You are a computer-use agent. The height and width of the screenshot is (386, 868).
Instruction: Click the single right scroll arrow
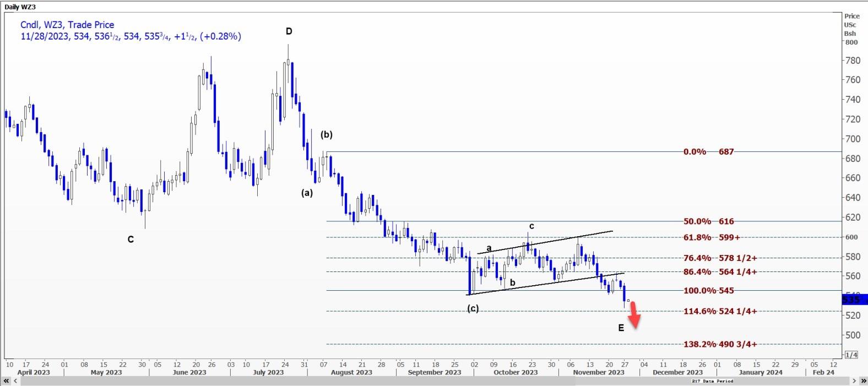click(855, 381)
